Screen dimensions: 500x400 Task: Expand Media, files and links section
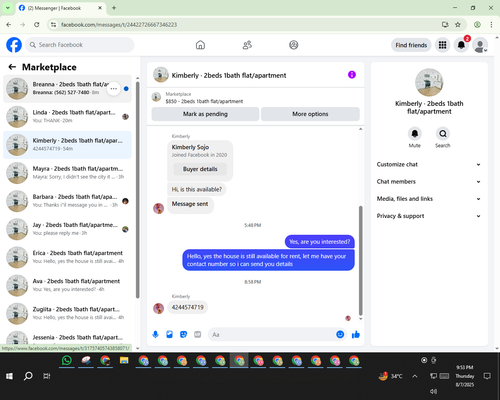pyautogui.click(x=429, y=199)
